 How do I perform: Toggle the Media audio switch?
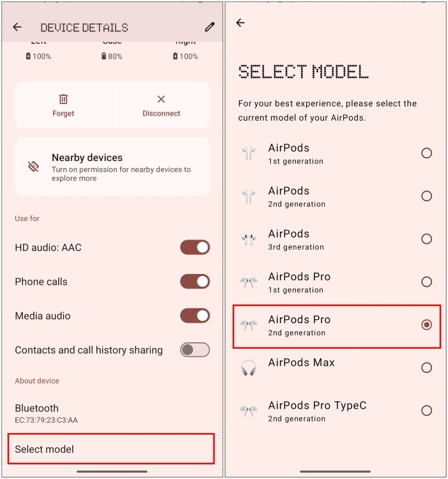coord(195,316)
